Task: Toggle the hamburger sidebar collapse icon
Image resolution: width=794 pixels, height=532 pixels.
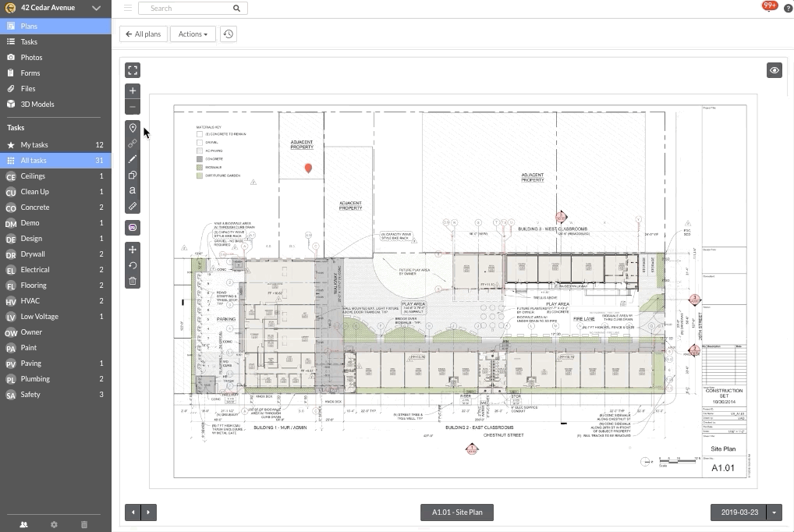Action: pyautogui.click(x=128, y=9)
